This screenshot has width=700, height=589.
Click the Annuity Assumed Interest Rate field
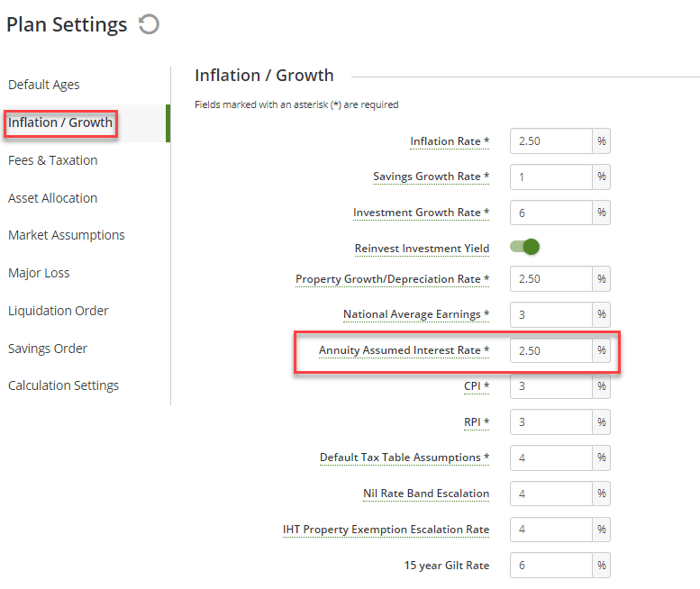pyautogui.click(x=550, y=350)
